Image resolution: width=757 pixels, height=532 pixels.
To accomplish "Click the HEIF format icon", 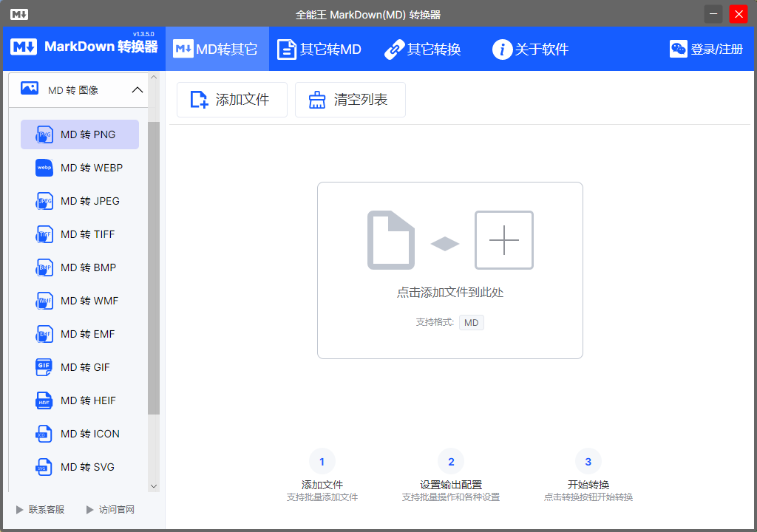I will pyautogui.click(x=44, y=400).
